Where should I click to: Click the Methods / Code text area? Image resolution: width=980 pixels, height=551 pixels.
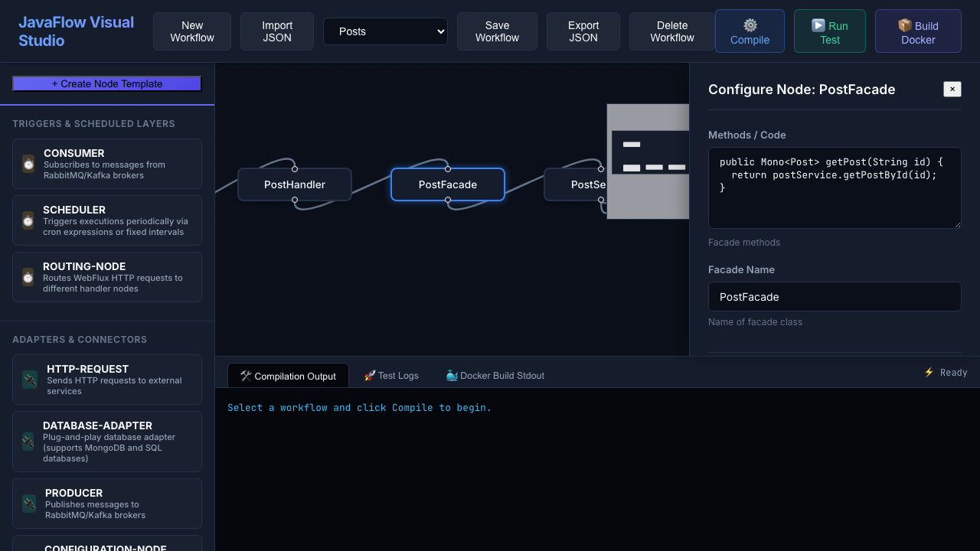835,187
